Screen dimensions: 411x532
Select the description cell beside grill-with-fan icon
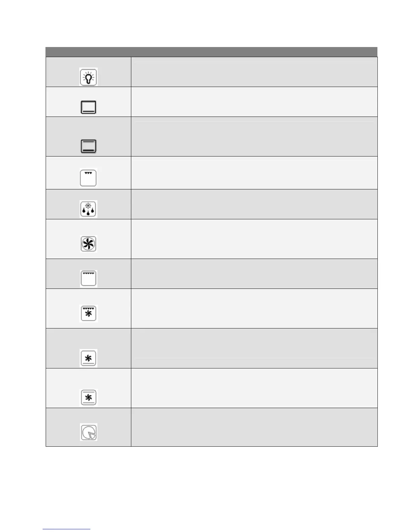[254, 308]
